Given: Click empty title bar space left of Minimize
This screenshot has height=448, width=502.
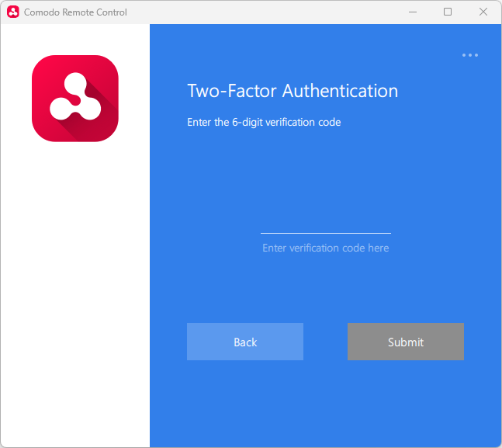Looking at the screenshot, I should pyautogui.click(x=272, y=12).
